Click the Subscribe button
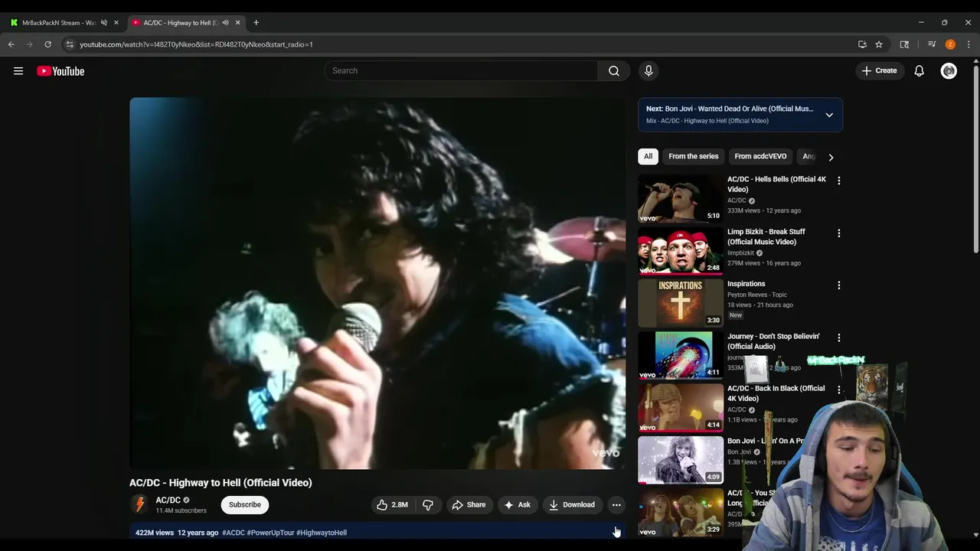The width and height of the screenshot is (980, 551). (x=245, y=504)
